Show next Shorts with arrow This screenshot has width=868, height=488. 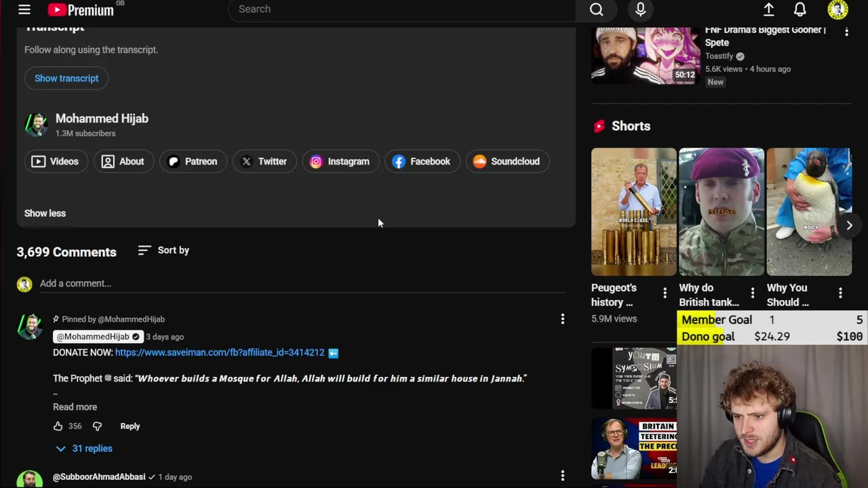point(849,225)
